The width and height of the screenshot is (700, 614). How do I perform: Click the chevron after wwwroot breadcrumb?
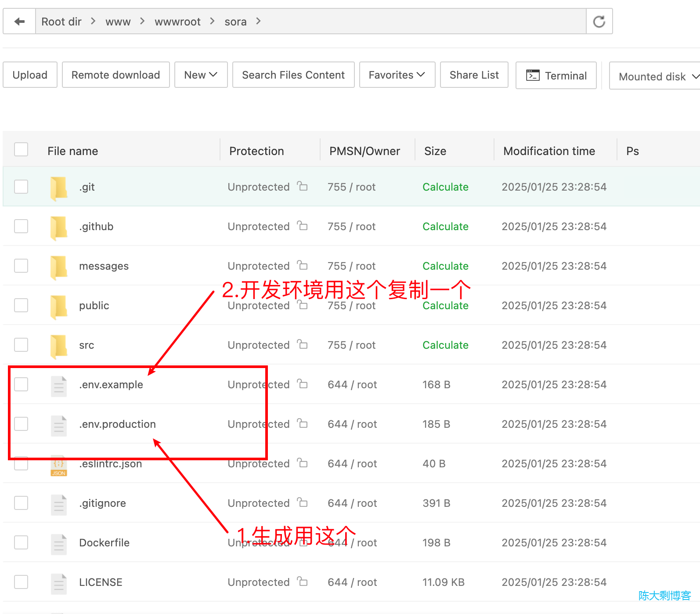(213, 21)
